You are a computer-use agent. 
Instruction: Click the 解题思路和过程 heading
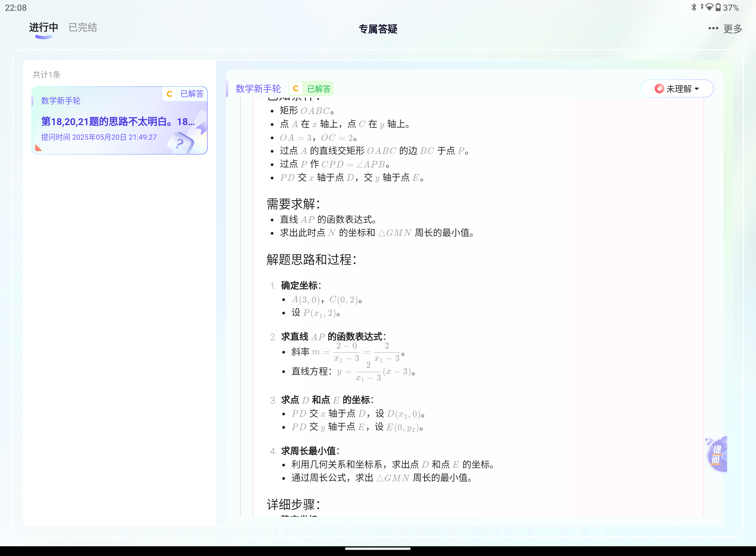pos(311,259)
